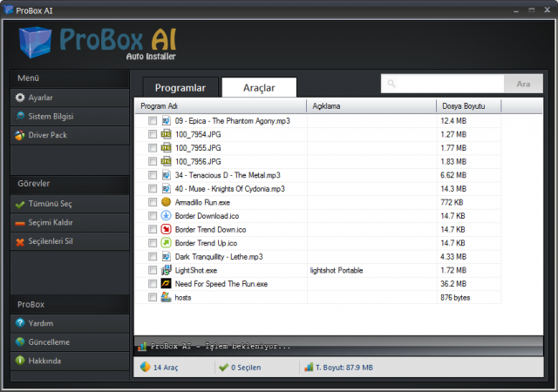Select the Araçlar tab
This screenshot has width=558, height=392.
259,87
